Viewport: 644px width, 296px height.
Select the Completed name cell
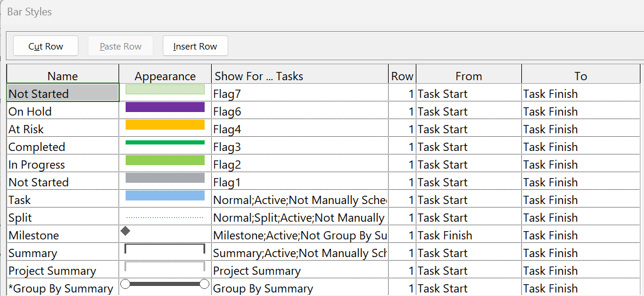point(63,146)
